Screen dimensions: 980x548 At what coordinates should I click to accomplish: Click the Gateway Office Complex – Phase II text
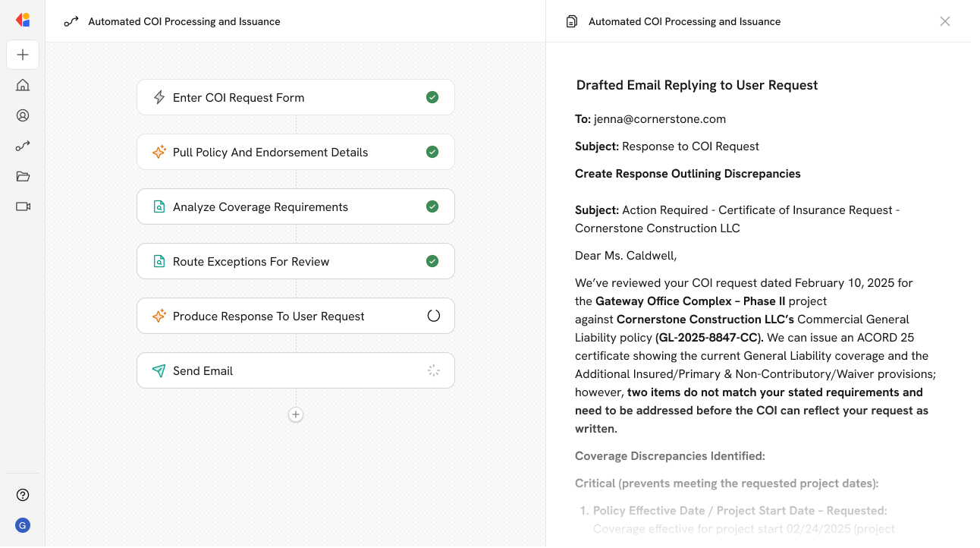[x=690, y=301]
